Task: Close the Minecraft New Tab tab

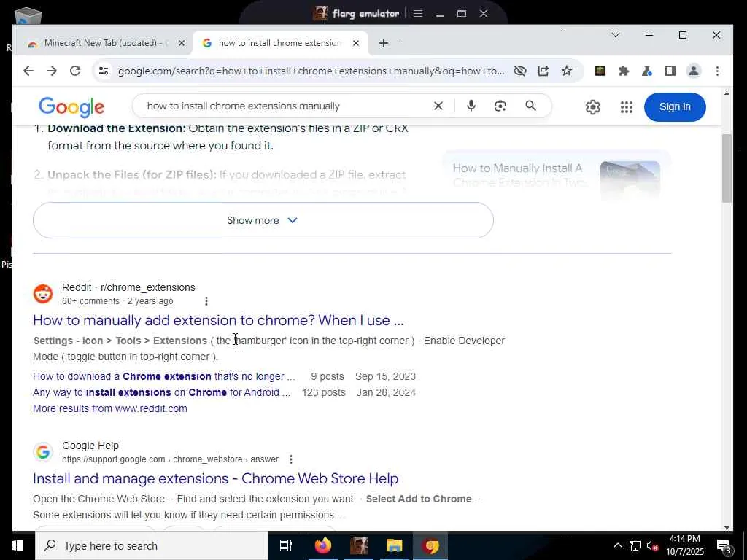Action: click(x=182, y=43)
